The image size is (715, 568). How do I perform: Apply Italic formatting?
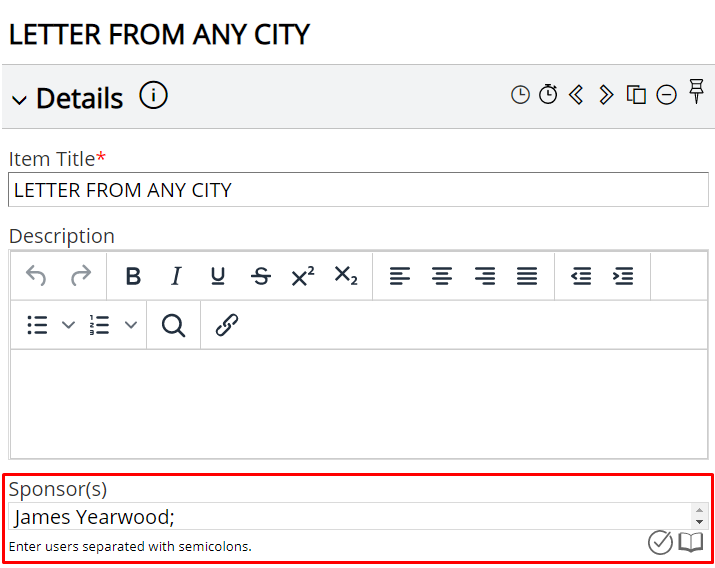176,276
